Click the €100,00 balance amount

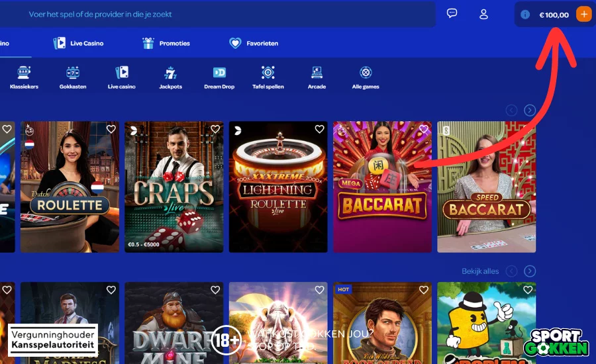554,15
